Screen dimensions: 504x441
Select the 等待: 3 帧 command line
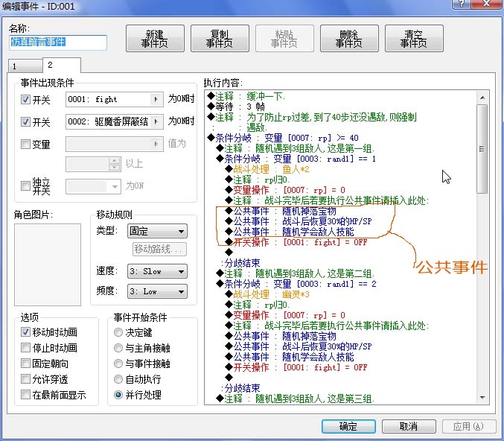coord(236,107)
